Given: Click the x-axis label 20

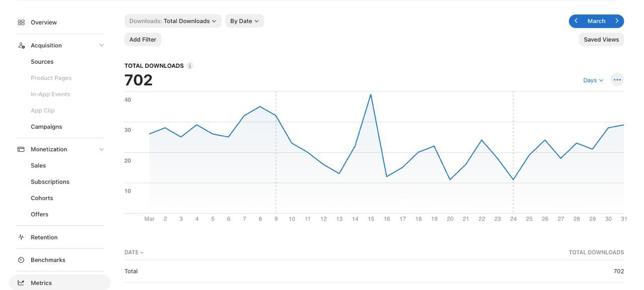Looking at the screenshot, I should point(450,219).
